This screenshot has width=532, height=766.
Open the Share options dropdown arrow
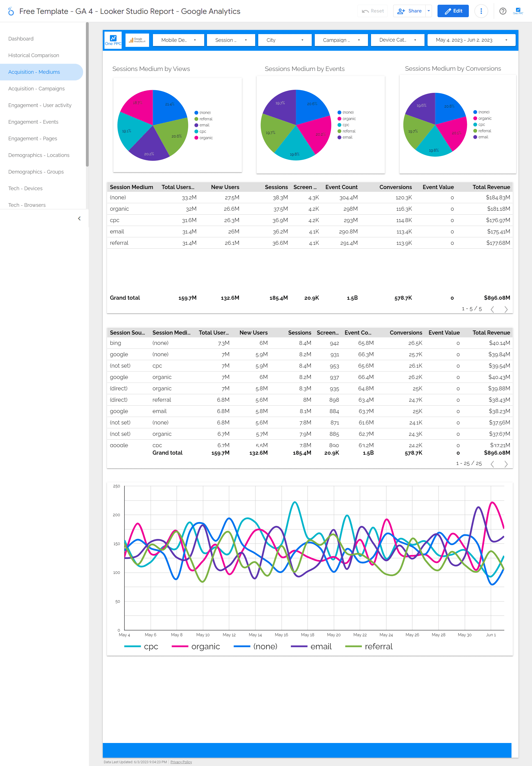click(x=429, y=11)
